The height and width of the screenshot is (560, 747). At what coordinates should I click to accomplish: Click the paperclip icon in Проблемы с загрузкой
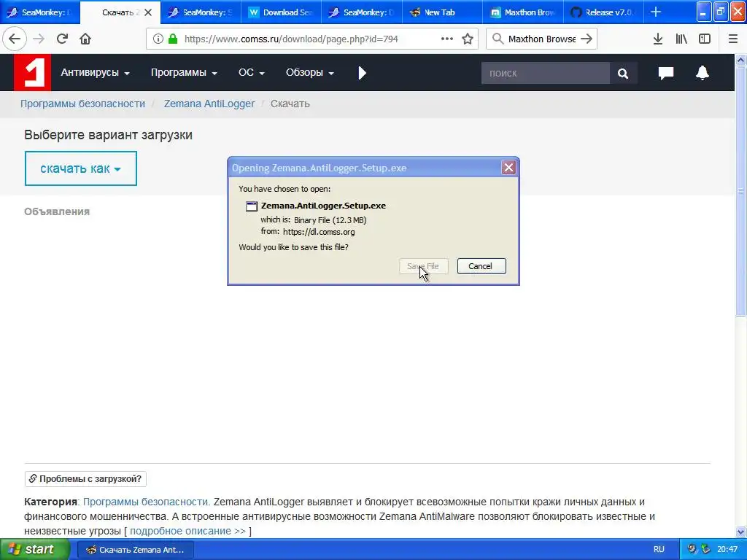32,478
